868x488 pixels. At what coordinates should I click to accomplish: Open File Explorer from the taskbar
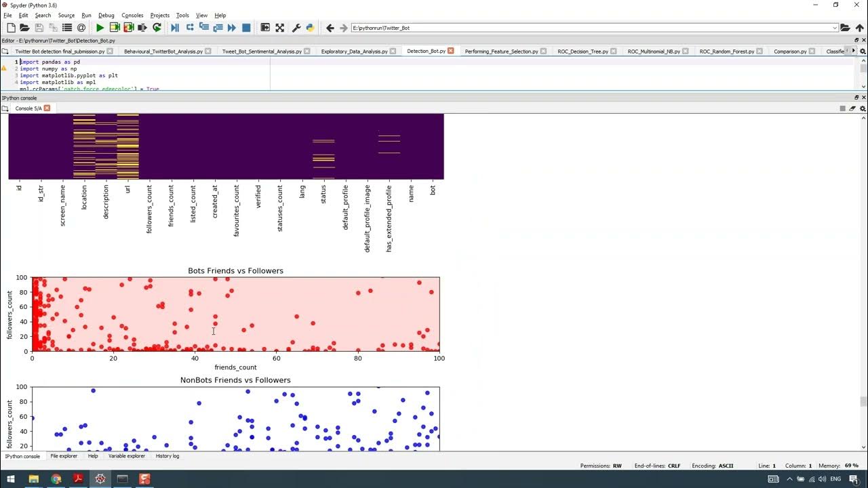33,479
